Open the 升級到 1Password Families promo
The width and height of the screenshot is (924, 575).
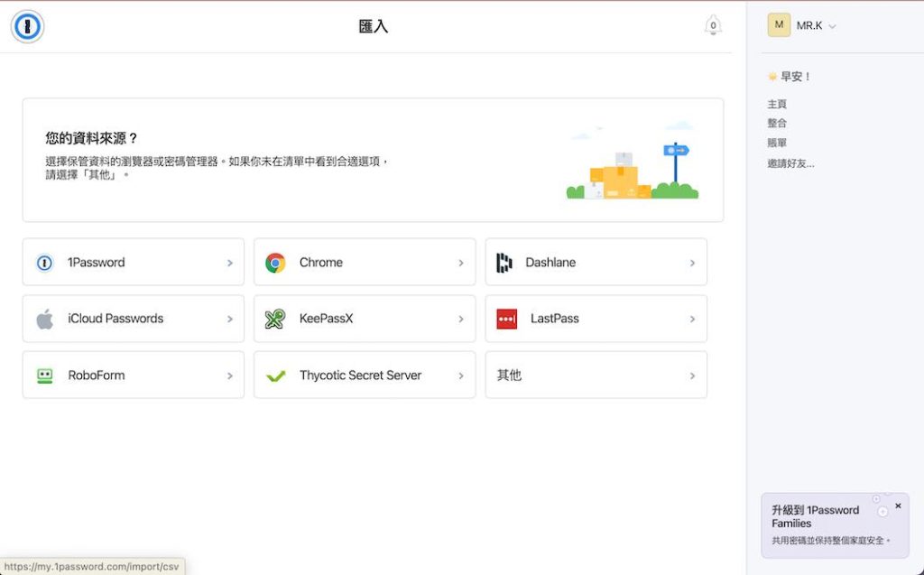pos(835,524)
